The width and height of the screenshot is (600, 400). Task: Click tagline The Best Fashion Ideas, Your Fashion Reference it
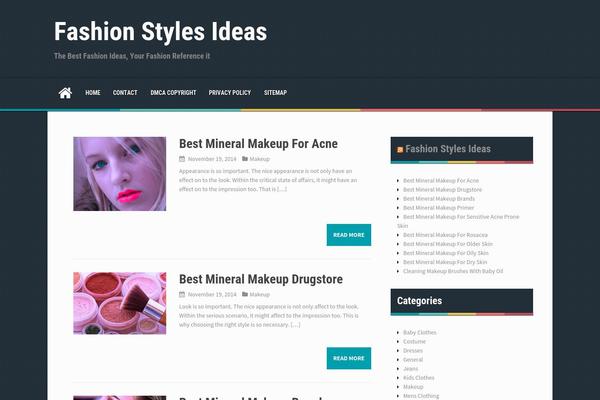tap(132, 56)
